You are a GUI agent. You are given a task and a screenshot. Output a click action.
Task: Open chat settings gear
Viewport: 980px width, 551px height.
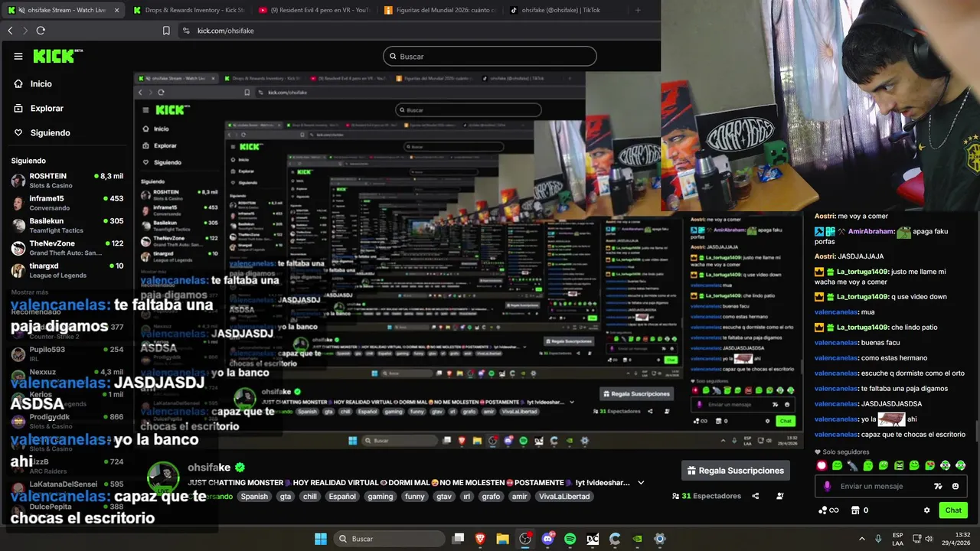click(926, 510)
